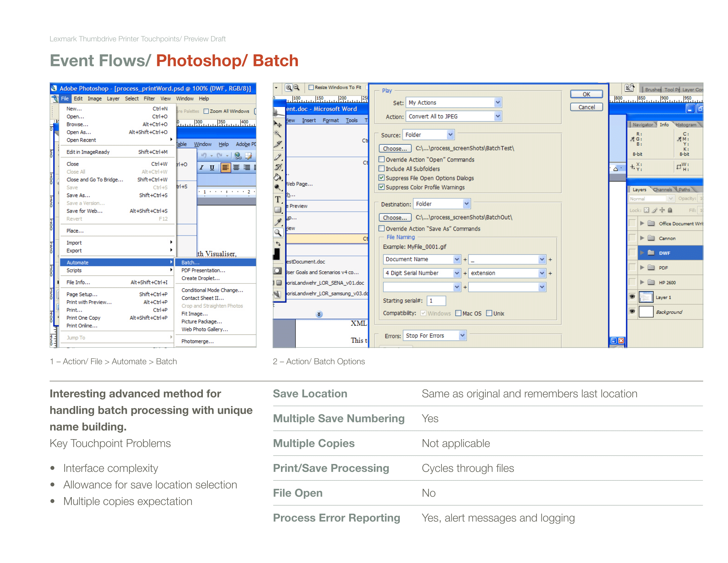
Task: Select the Type tool
Action: 278,199
